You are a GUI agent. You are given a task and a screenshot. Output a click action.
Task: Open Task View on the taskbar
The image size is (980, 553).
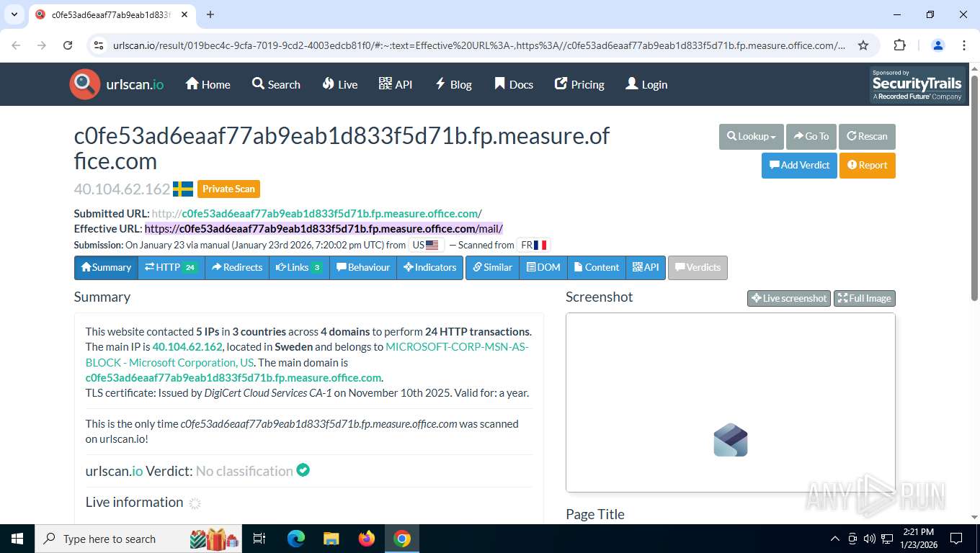coord(260,539)
